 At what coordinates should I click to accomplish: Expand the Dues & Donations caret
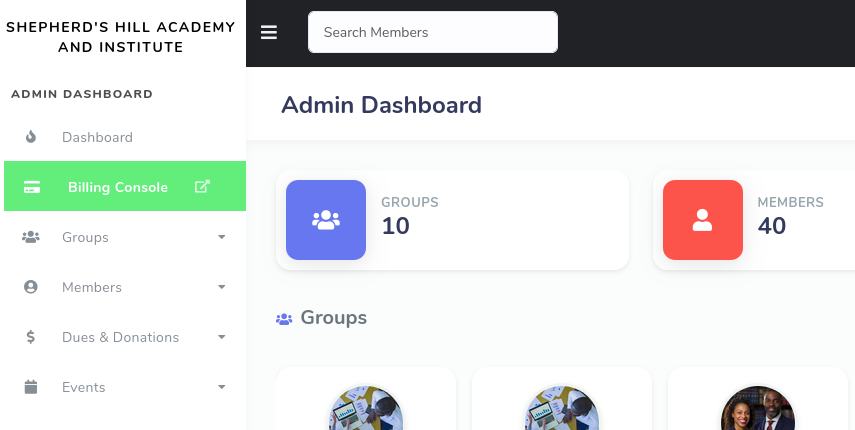(221, 337)
